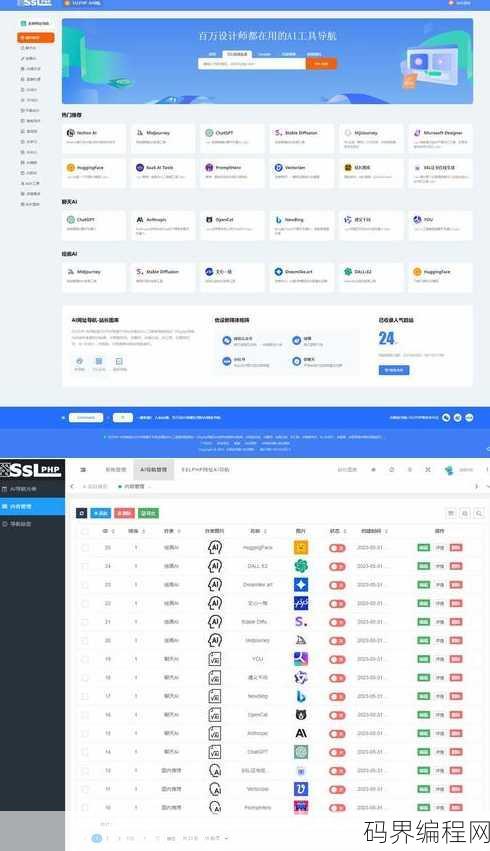
Task: Tick the checkbox for the OpenCat row
Action: [85, 715]
